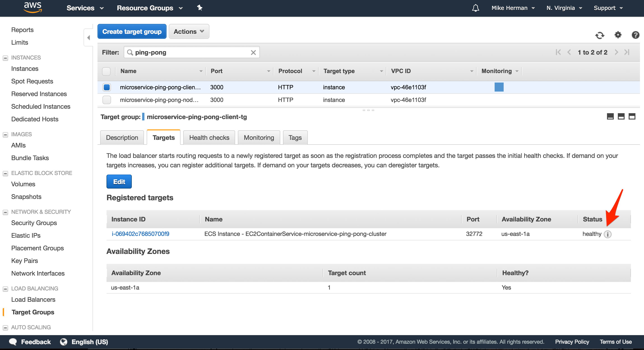Viewport: 644px width, 350px height.
Task: Collapse the ELASTIC BLOCK STORE section
Action: click(5, 173)
